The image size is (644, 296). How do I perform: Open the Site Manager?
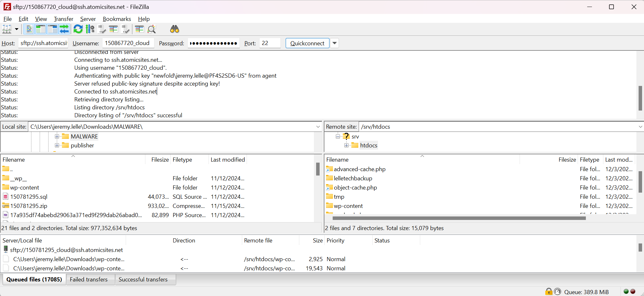[7, 29]
